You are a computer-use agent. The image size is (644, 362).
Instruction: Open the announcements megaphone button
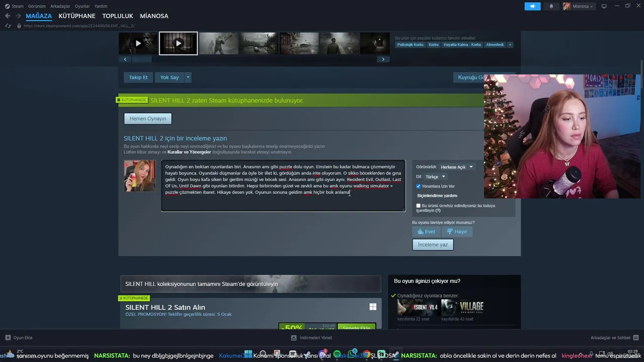click(532, 6)
